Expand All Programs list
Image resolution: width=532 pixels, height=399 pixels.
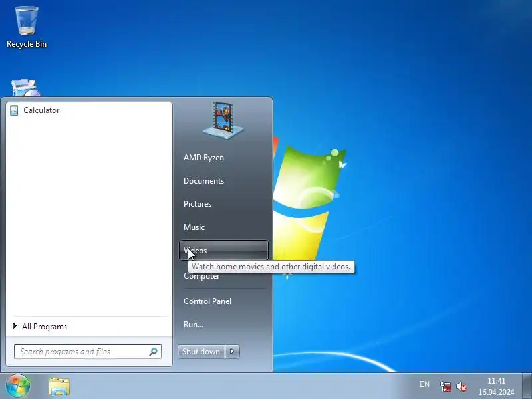tap(89, 327)
